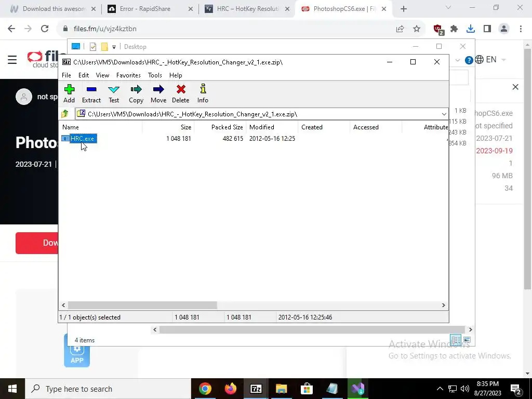Sort by the Packed Size column header
532x399 pixels.
[220, 127]
